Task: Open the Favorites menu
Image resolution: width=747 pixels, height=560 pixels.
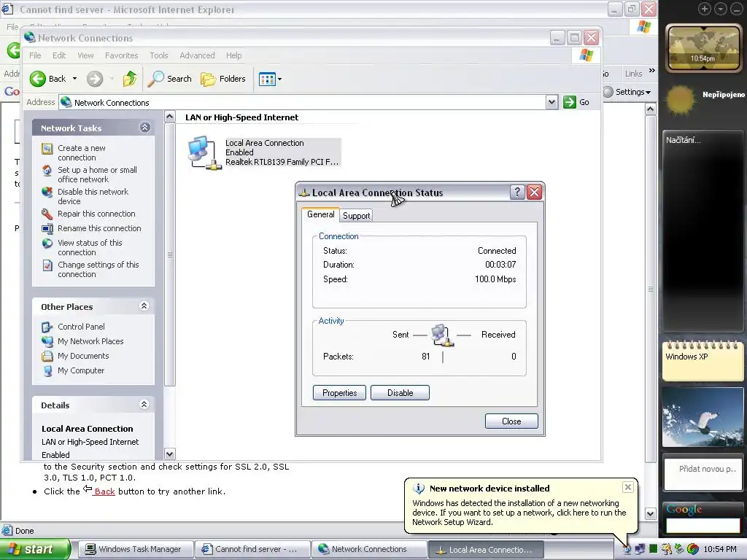Action: tap(122, 55)
